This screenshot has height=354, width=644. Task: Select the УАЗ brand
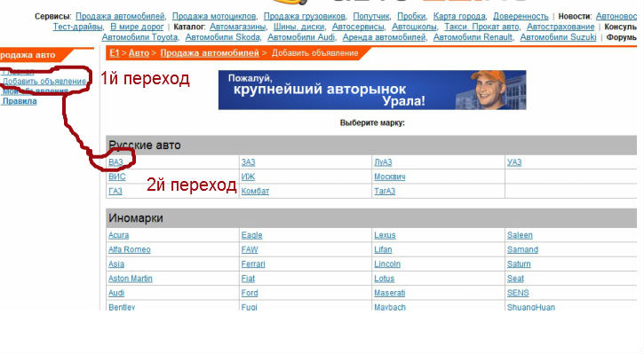click(x=514, y=162)
